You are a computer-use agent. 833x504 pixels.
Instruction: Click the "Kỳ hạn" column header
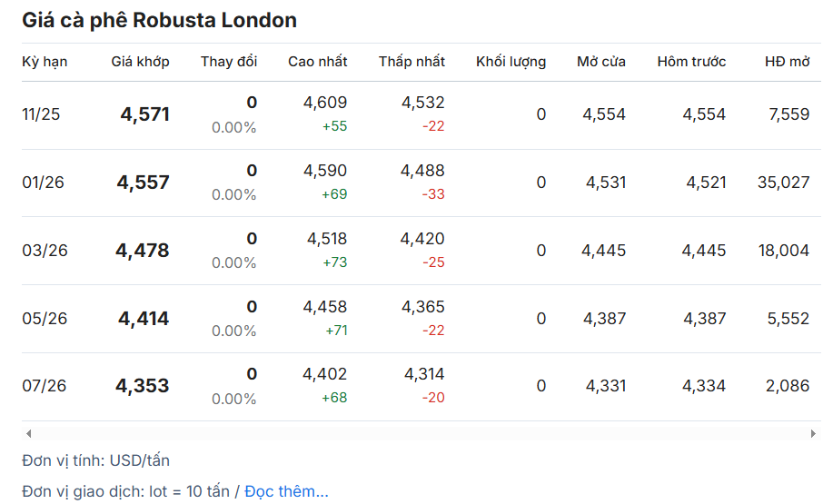click(45, 62)
